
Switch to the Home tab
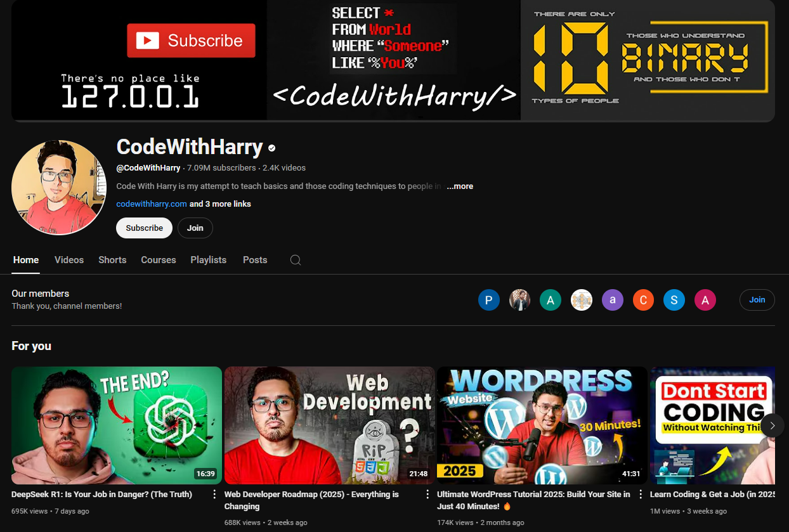click(x=26, y=260)
